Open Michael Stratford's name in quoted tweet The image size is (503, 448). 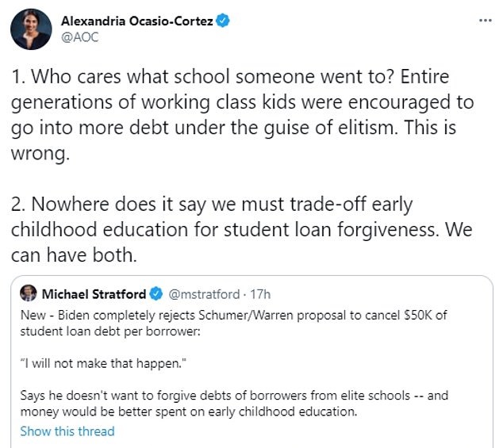point(93,294)
